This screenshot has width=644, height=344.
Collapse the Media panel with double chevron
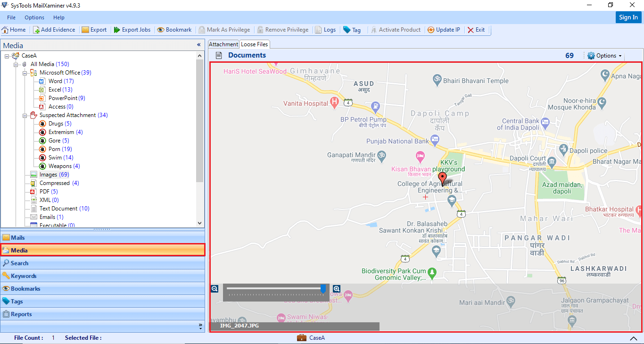coord(199,45)
